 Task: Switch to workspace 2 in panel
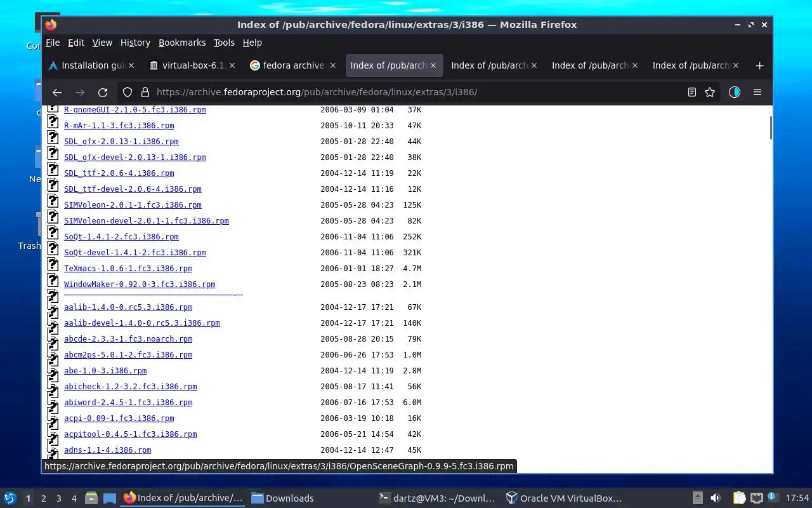click(43, 498)
